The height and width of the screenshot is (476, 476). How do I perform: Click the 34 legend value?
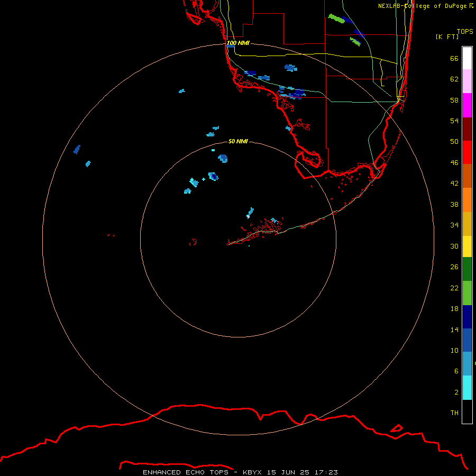pos(454,225)
